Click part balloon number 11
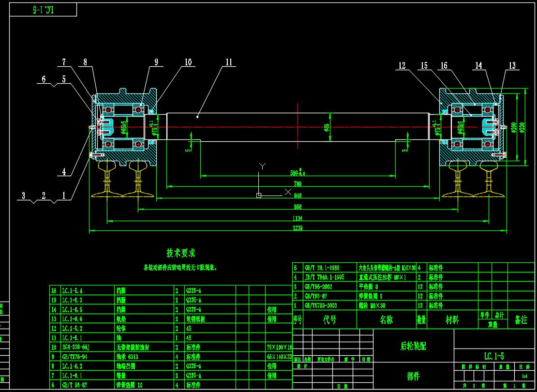Viewport: 537px width, 392px height. pos(228,62)
